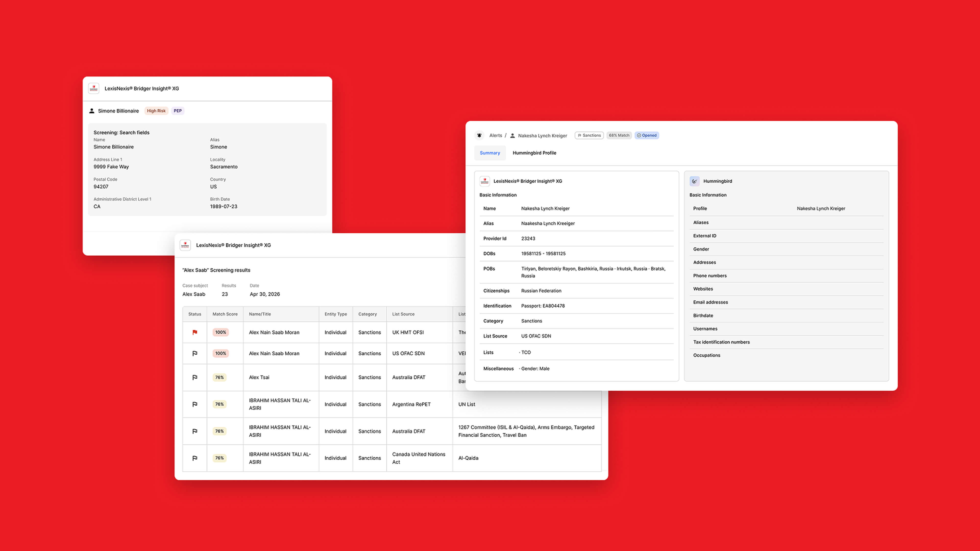
Task: Click flag icon in Argentina RePET row
Action: tap(195, 405)
